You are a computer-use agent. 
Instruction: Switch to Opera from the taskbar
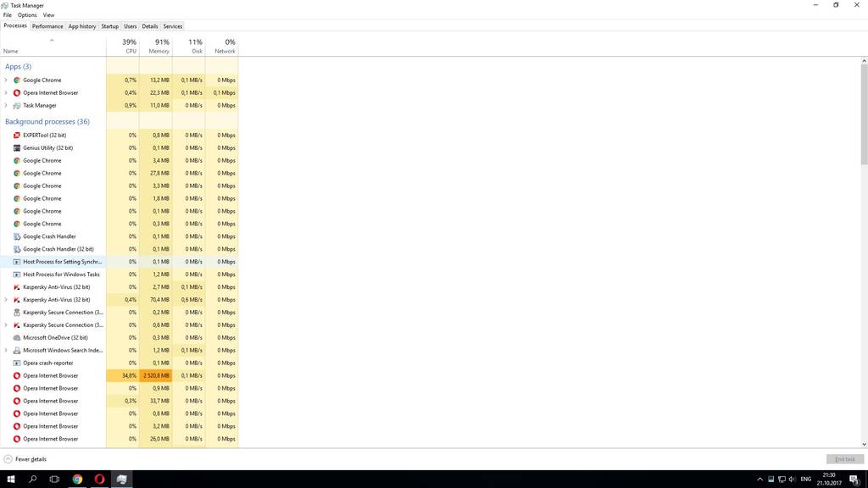pos(100,480)
